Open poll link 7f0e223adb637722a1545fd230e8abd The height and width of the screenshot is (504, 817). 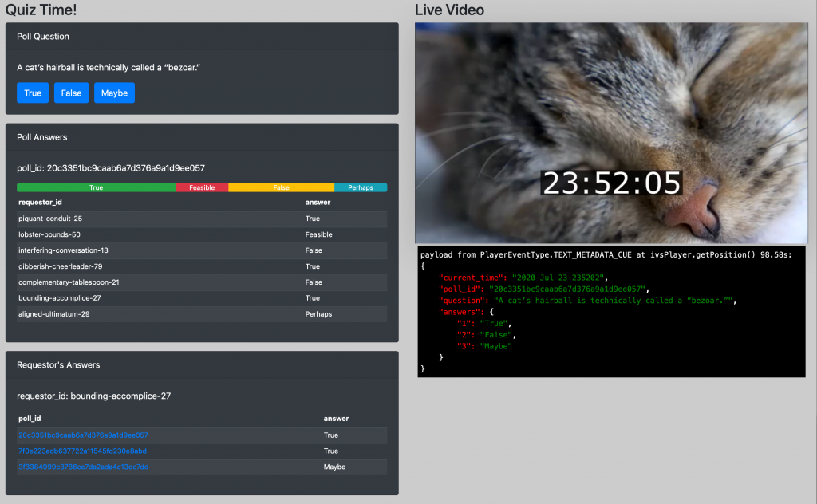(x=81, y=451)
